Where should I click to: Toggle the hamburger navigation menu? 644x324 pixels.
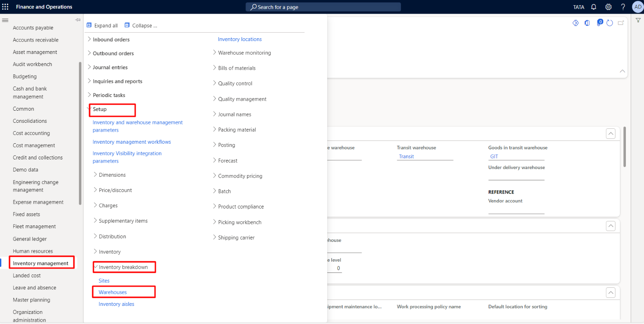tap(5, 20)
